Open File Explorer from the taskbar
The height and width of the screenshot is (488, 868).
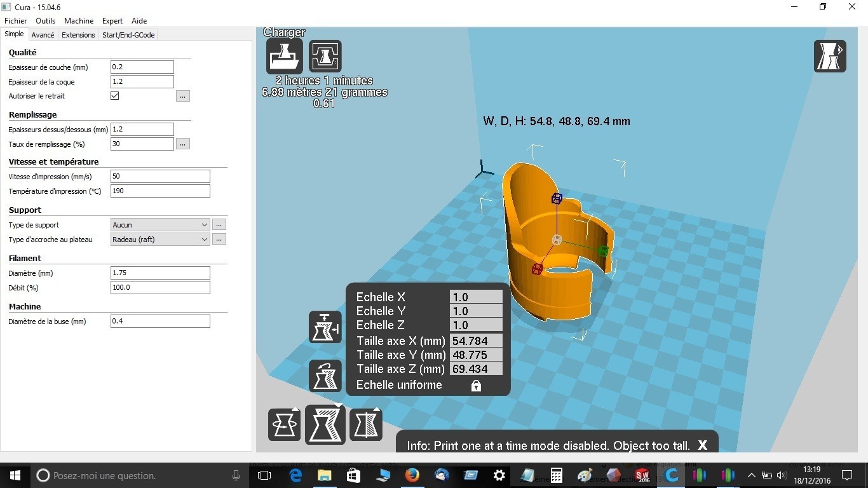(x=325, y=475)
